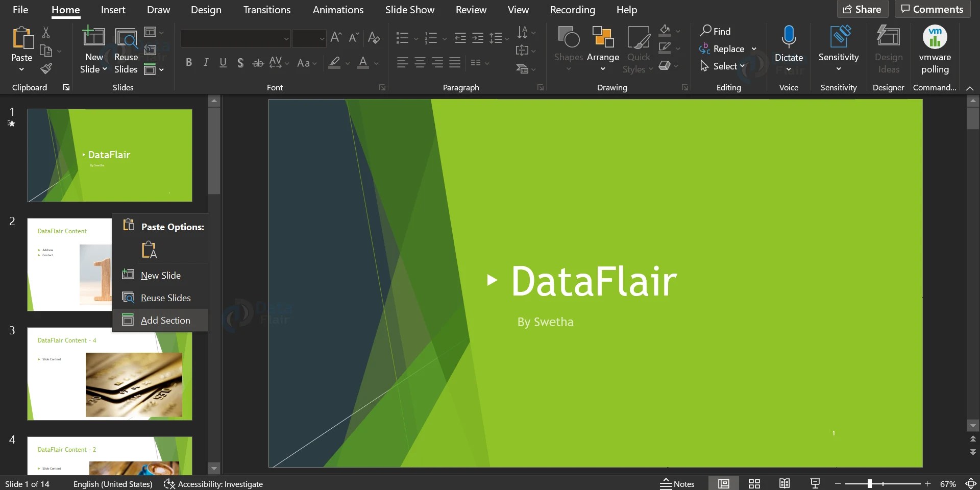Increase list indent level
980x490 pixels.
(478, 37)
